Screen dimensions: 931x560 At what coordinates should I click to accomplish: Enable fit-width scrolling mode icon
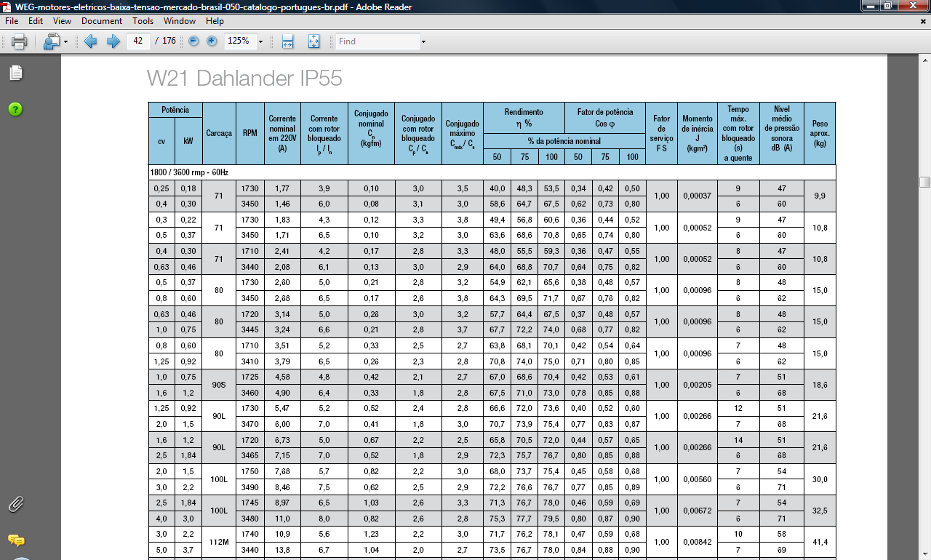pos(287,41)
